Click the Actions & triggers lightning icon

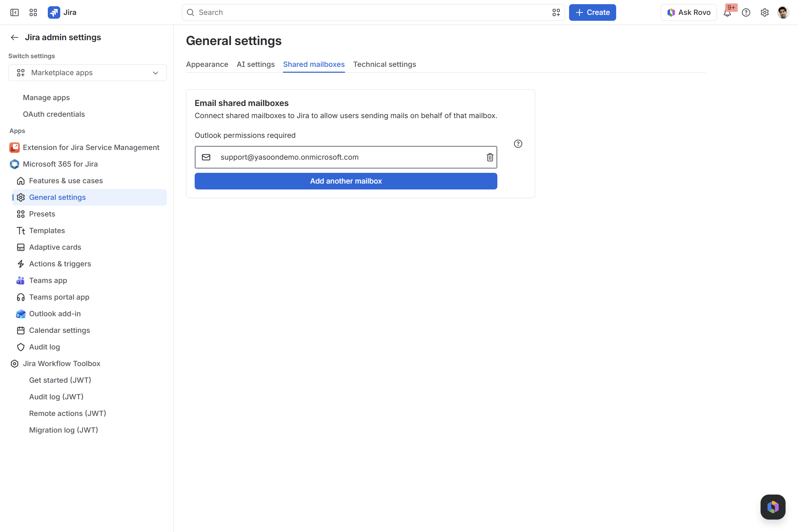pos(21,264)
